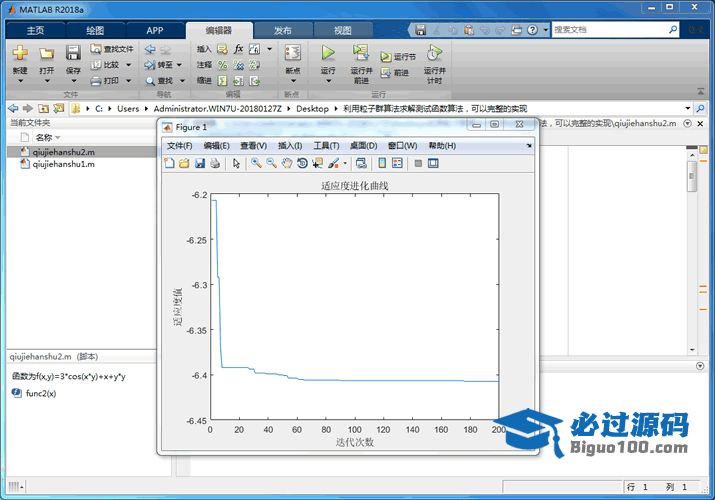
Task: Click the Run and Advance icon
Action: tap(361, 52)
